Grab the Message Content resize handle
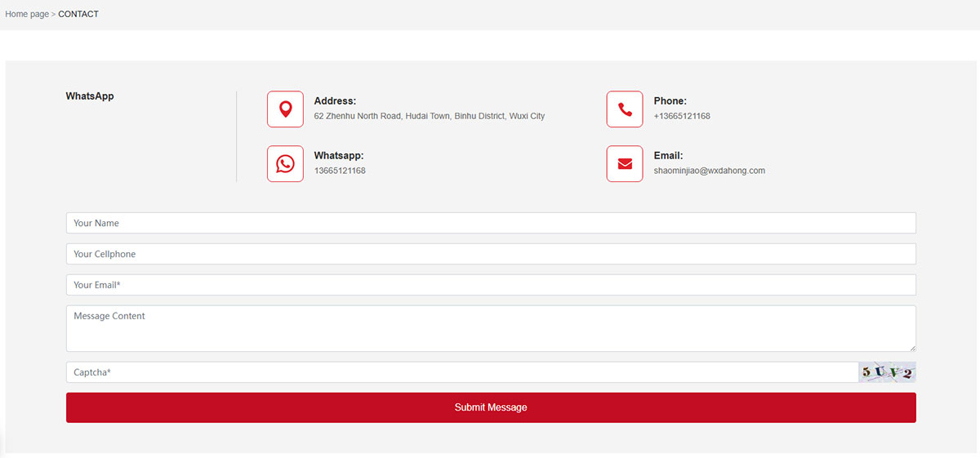This screenshot has width=980, height=458. pos(912,348)
